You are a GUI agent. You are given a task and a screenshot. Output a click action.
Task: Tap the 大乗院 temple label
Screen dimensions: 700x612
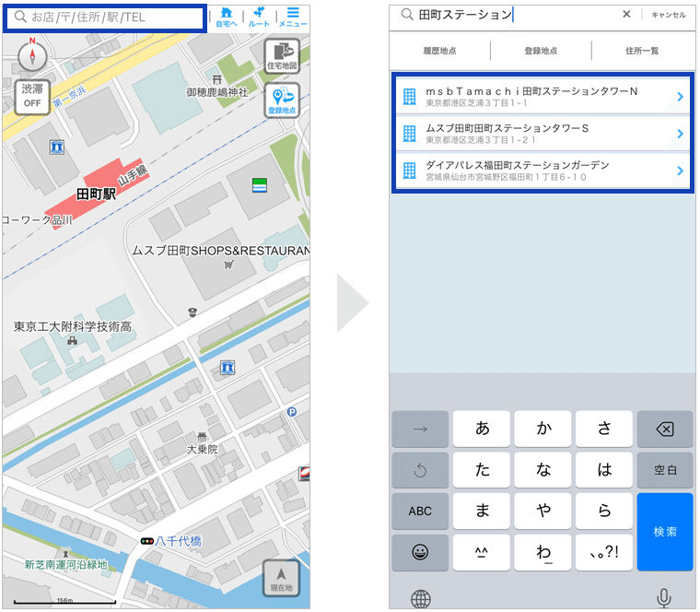203,449
